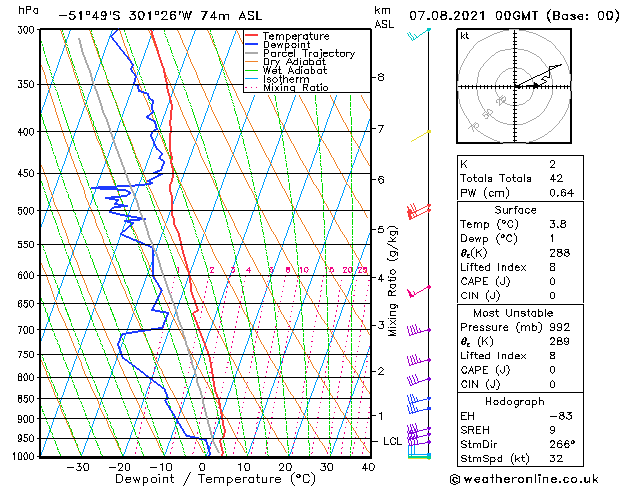629x486 pixels.
Task: Click the yellow wind barb at 400 hPa
Action: (x=420, y=136)
